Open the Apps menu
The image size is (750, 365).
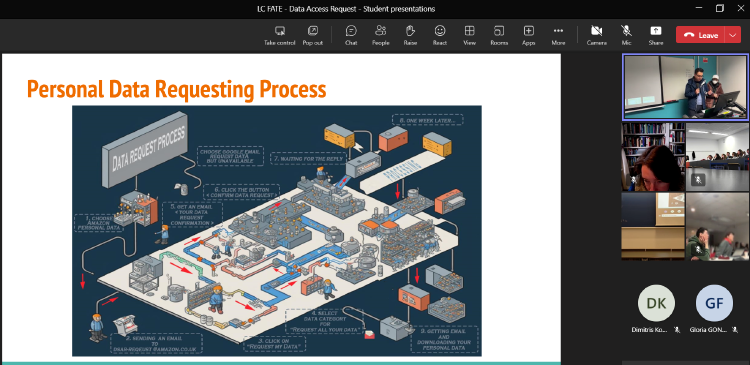[x=529, y=35]
